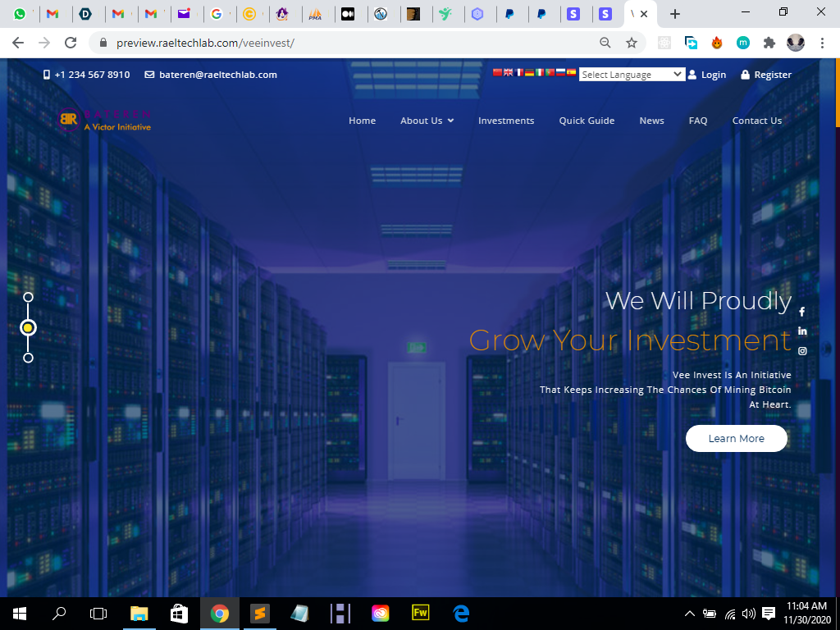Viewport: 840px width, 630px height.
Task: Open the Contact Us page
Action: coord(757,121)
